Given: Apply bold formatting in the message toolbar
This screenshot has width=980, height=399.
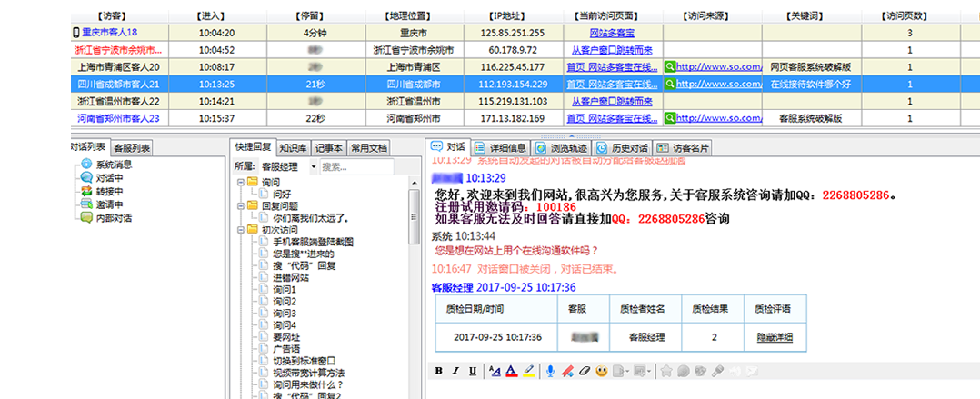Looking at the screenshot, I should coord(439,371).
